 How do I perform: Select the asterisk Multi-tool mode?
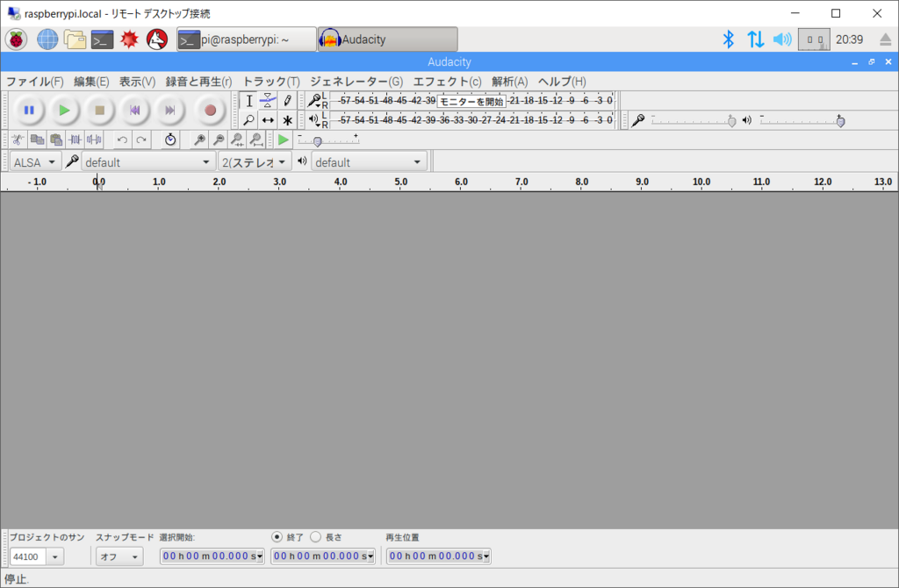click(x=287, y=120)
